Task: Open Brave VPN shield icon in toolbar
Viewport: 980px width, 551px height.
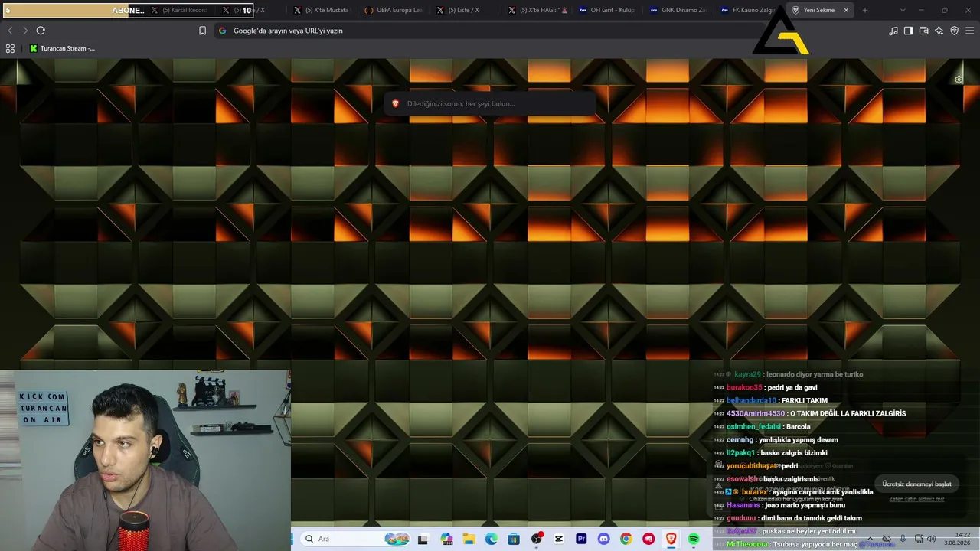Action: click(x=954, y=31)
